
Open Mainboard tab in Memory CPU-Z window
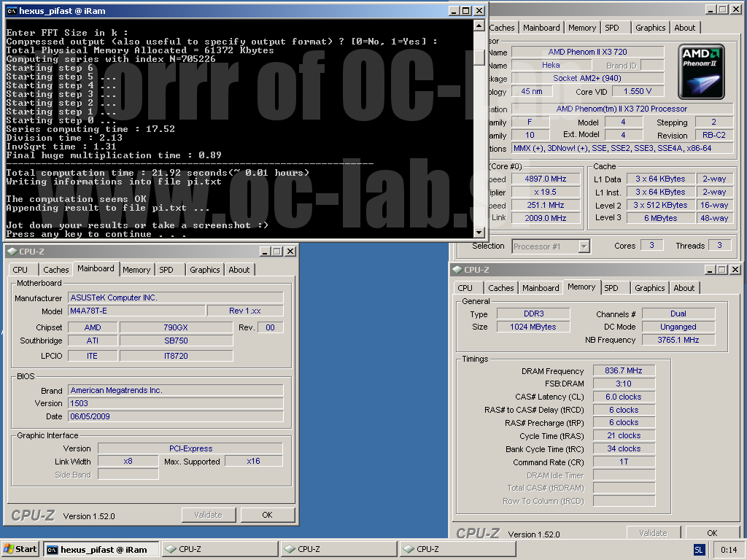click(x=541, y=287)
